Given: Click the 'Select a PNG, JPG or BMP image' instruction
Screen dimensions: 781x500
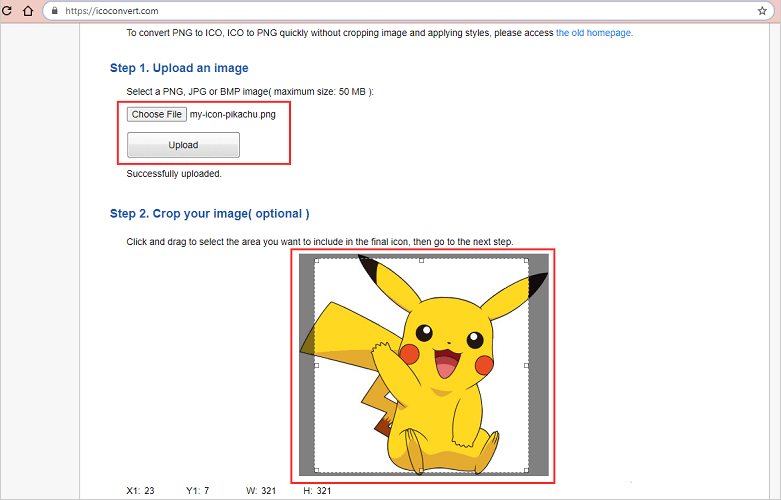Looking at the screenshot, I should click(x=250, y=92).
